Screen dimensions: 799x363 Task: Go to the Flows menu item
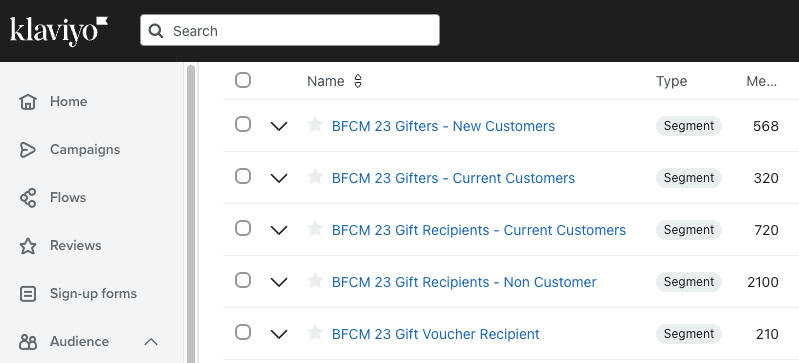tap(68, 198)
